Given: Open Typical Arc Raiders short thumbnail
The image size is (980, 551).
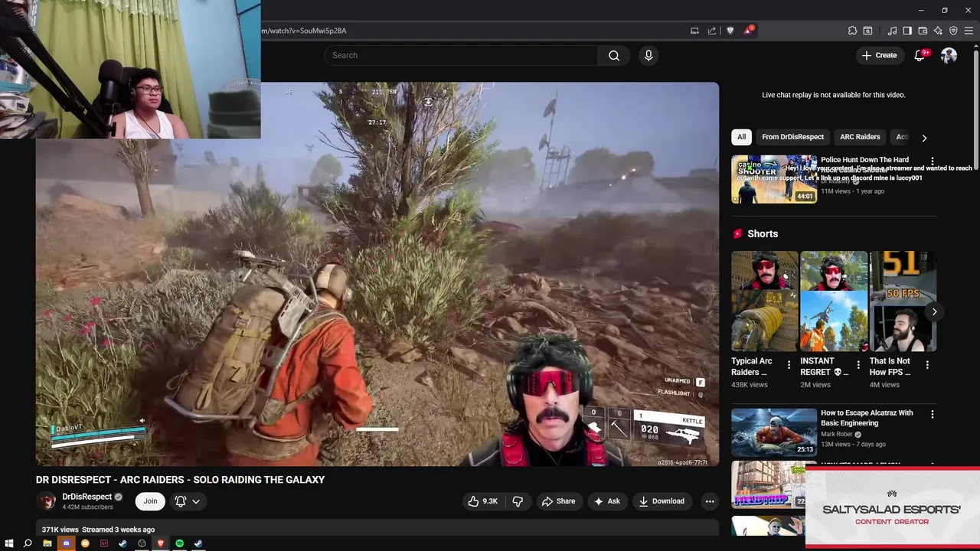Looking at the screenshot, I should pos(764,302).
